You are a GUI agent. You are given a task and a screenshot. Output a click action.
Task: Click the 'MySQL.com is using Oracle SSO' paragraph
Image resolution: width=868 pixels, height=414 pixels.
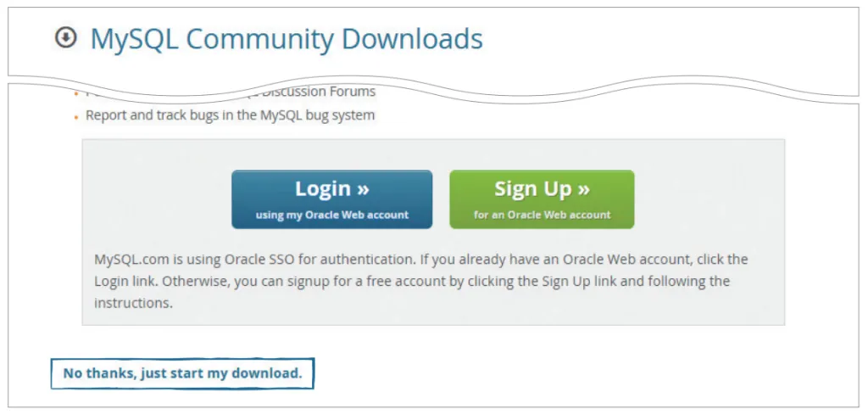420,281
